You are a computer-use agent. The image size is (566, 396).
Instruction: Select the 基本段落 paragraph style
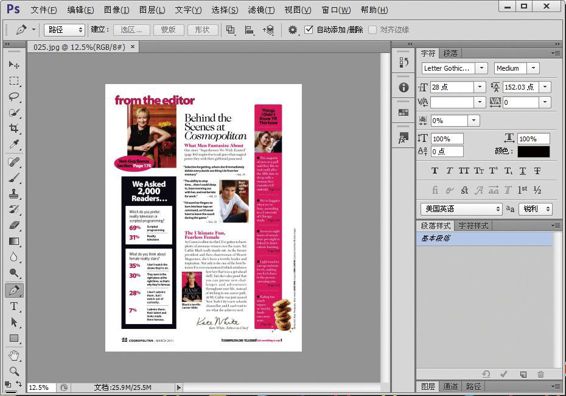[x=484, y=239]
